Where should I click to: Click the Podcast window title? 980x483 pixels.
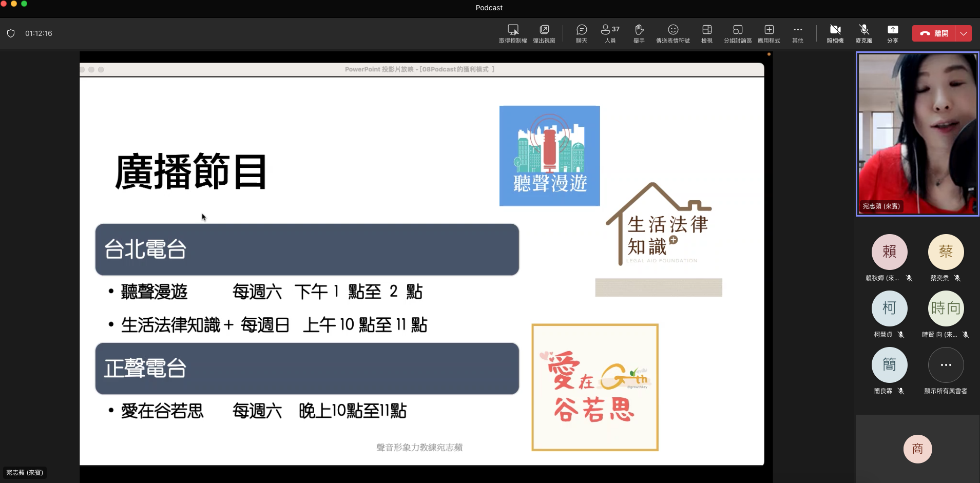tap(489, 8)
